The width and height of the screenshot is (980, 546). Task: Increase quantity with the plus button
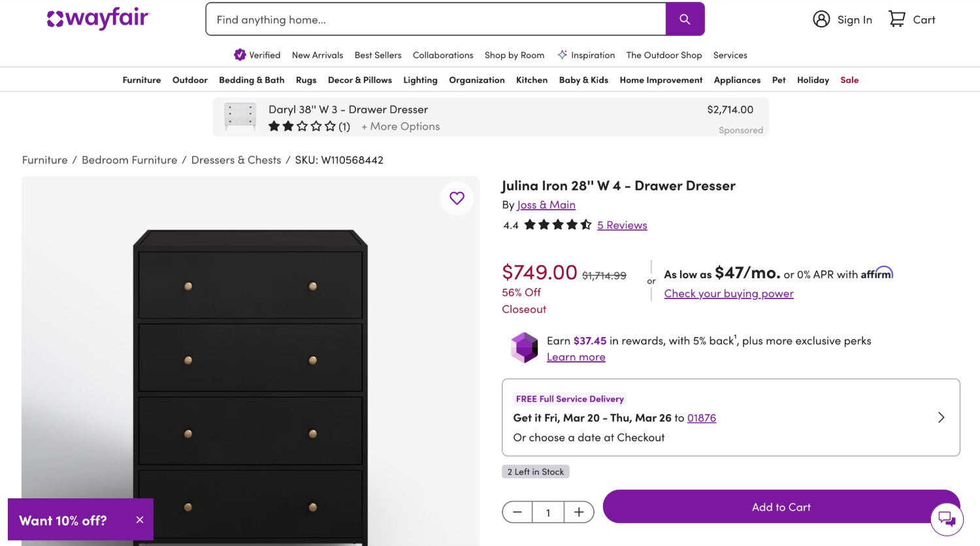coord(579,512)
